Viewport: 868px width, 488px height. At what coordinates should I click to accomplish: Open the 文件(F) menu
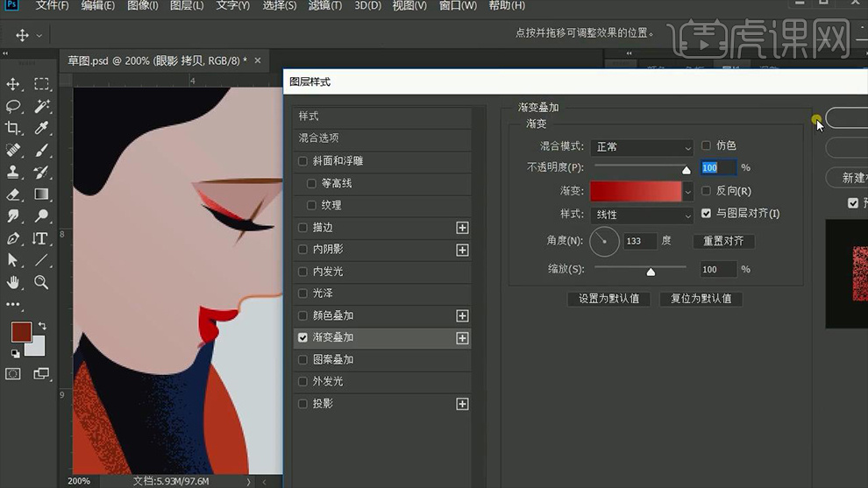tap(52, 5)
